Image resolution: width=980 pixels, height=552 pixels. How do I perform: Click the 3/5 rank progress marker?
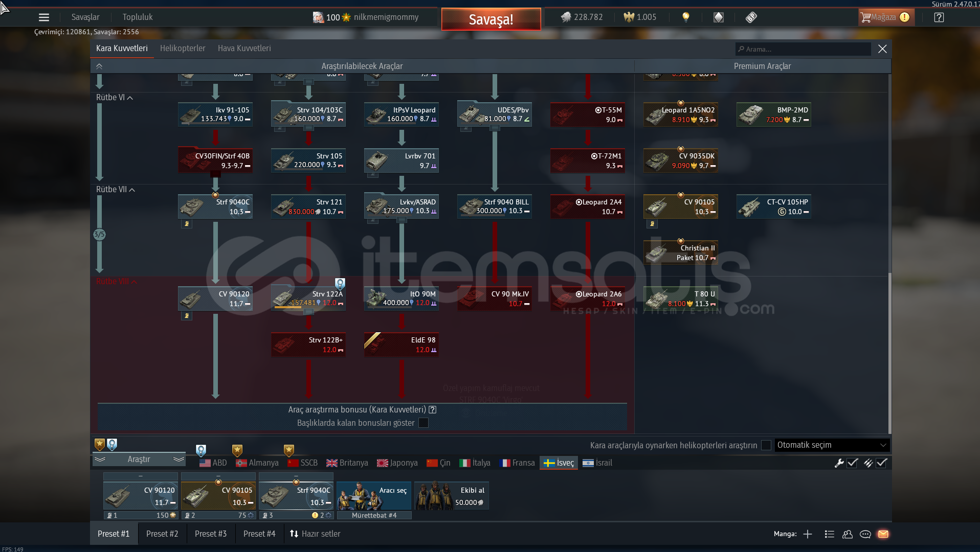(x=99, y=235)
